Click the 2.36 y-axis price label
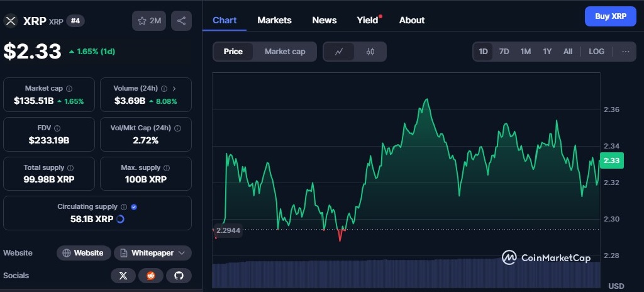Viewport: 644px width, 292px height. [611, 109]
